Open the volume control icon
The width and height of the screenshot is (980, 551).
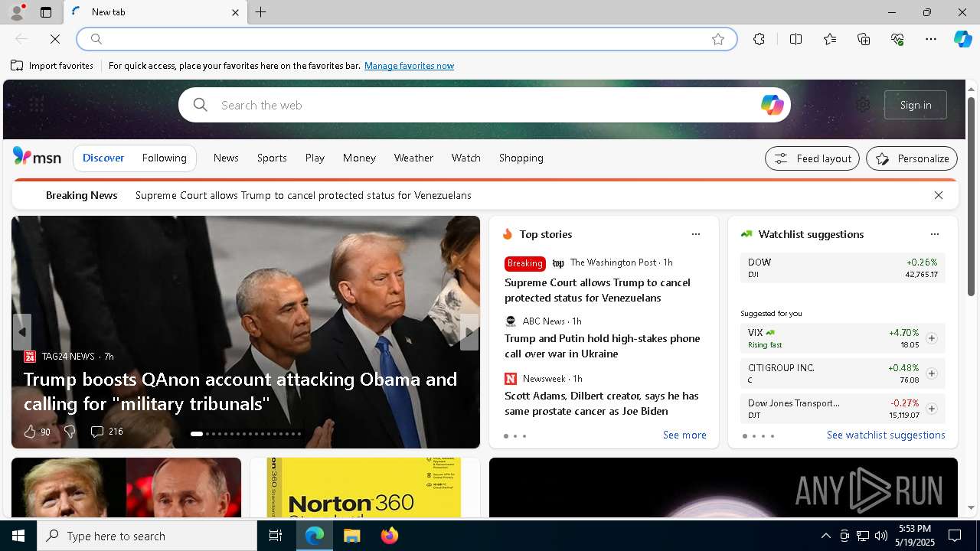(881, 536)
